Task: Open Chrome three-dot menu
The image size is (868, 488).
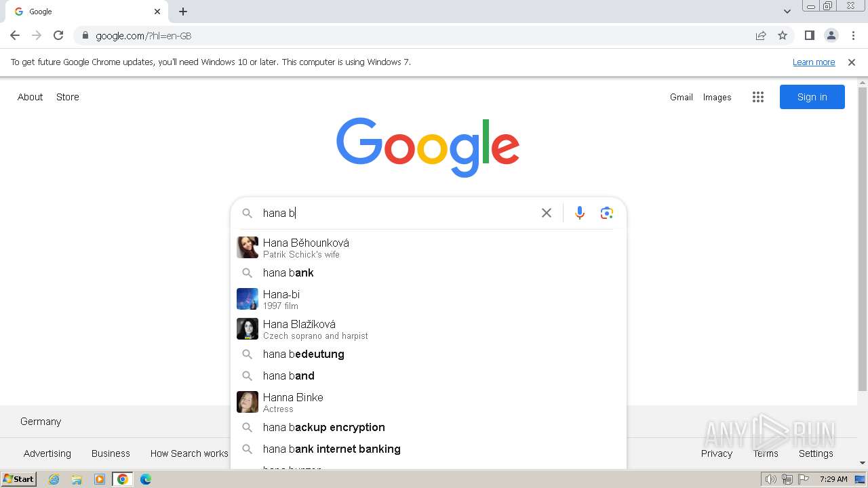Action: point(853,35)
